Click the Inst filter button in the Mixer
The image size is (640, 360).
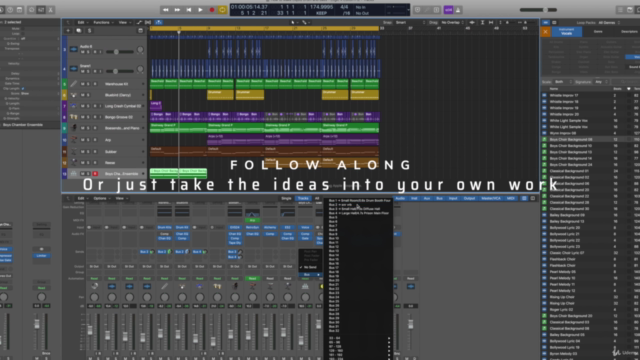click(414, 198)
